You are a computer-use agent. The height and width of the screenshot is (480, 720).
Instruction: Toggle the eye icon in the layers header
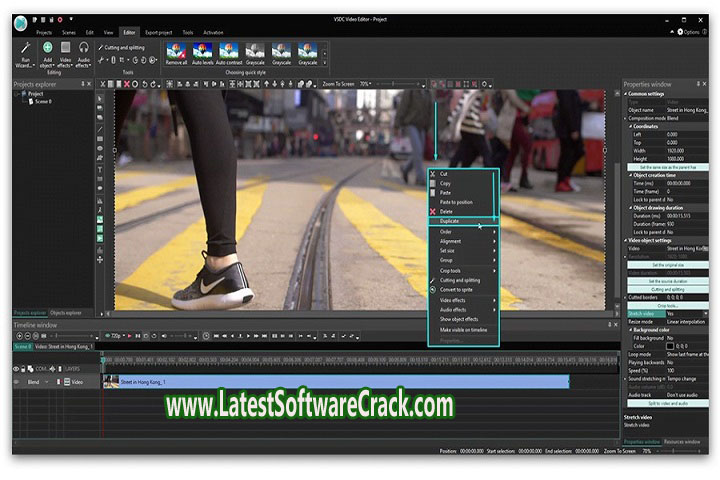pyautogui.click(x=16, y=369)
